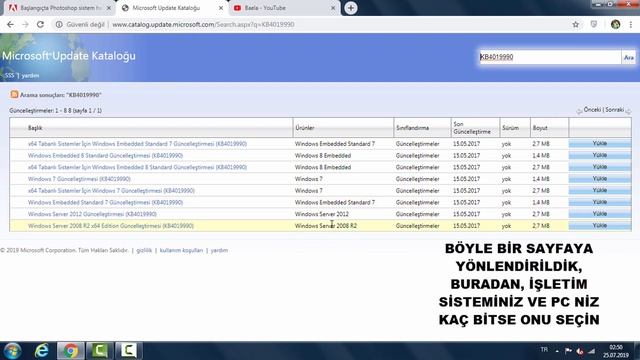The width and height of the screenshot is (640, 360).
Task: Click the RSS feed icon beside Arama sonuçları
Action: pos(14,94)
